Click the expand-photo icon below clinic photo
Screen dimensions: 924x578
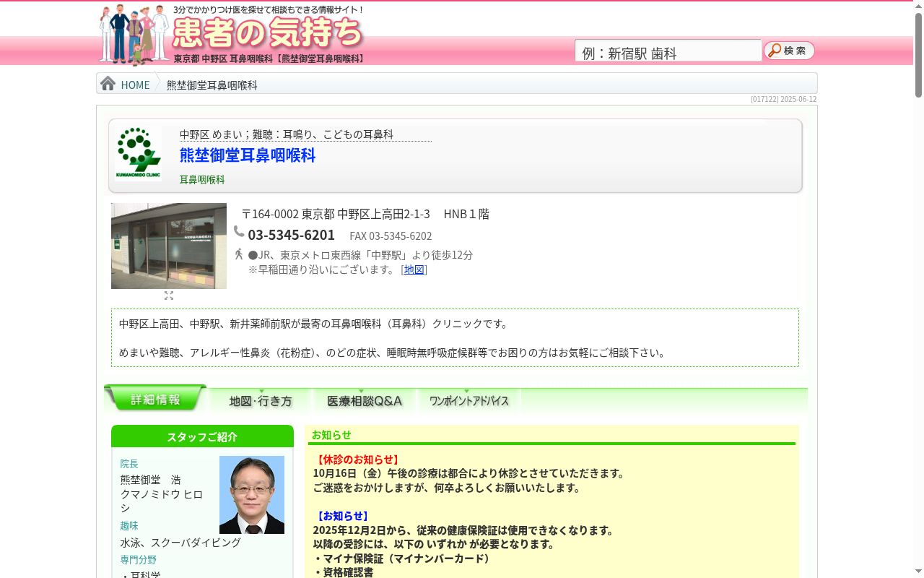point(169,296)
